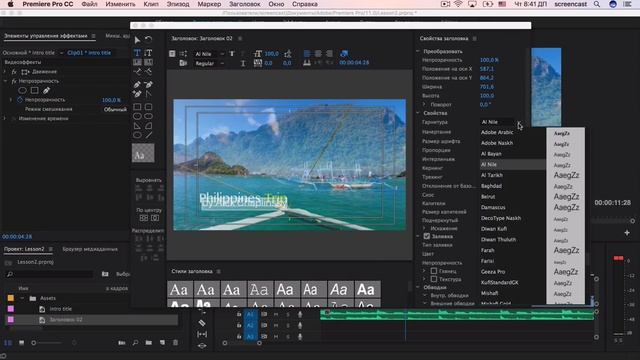Enable the Глянец (Sheen) checkbox
This screenshot has height=360, width=640.
coord(434,271)
